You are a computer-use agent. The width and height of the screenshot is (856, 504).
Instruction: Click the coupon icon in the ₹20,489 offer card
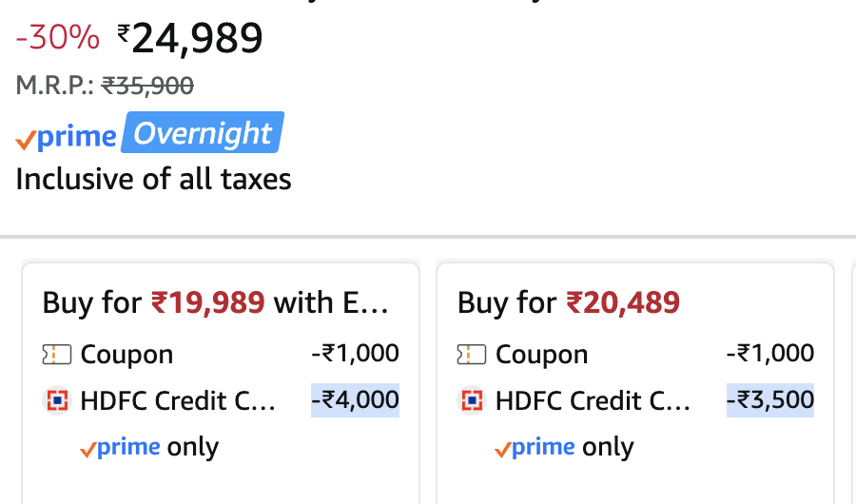472,355
